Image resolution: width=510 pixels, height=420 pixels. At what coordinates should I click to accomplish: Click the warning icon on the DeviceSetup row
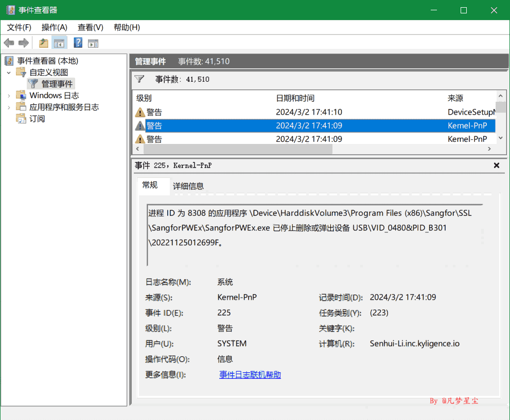point(140,113)
